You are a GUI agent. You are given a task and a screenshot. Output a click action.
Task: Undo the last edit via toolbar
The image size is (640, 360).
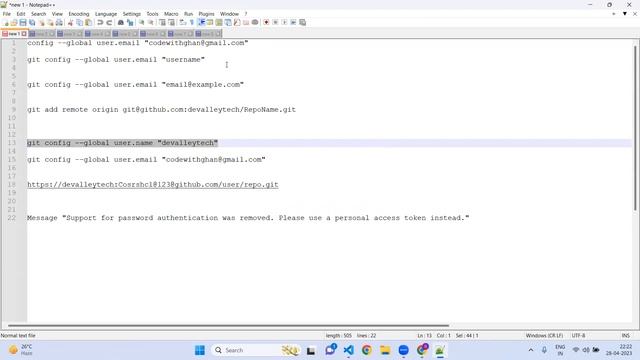100,22
